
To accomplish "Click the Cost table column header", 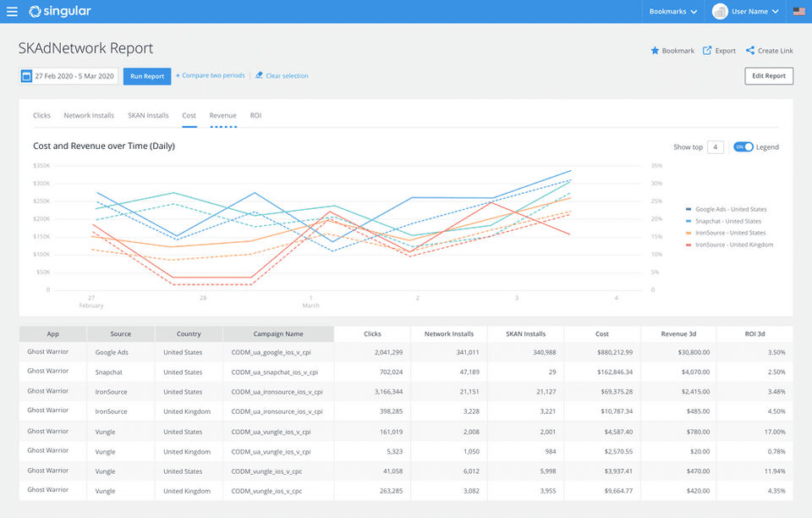I will click(602, 334).
